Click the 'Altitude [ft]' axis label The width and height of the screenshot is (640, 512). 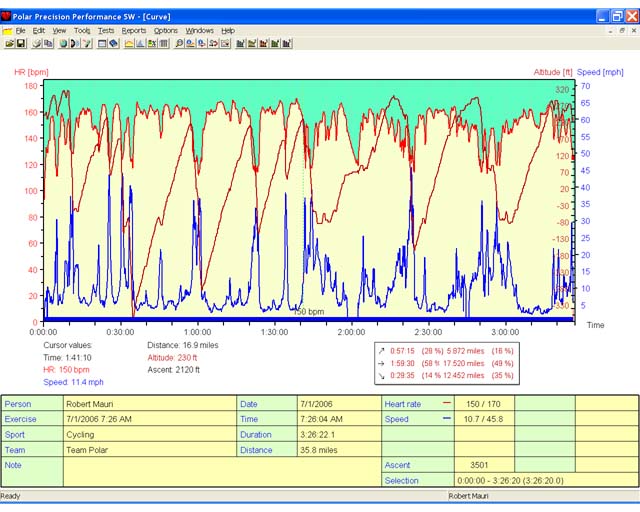pyautogui.click(x=553, y=72)
